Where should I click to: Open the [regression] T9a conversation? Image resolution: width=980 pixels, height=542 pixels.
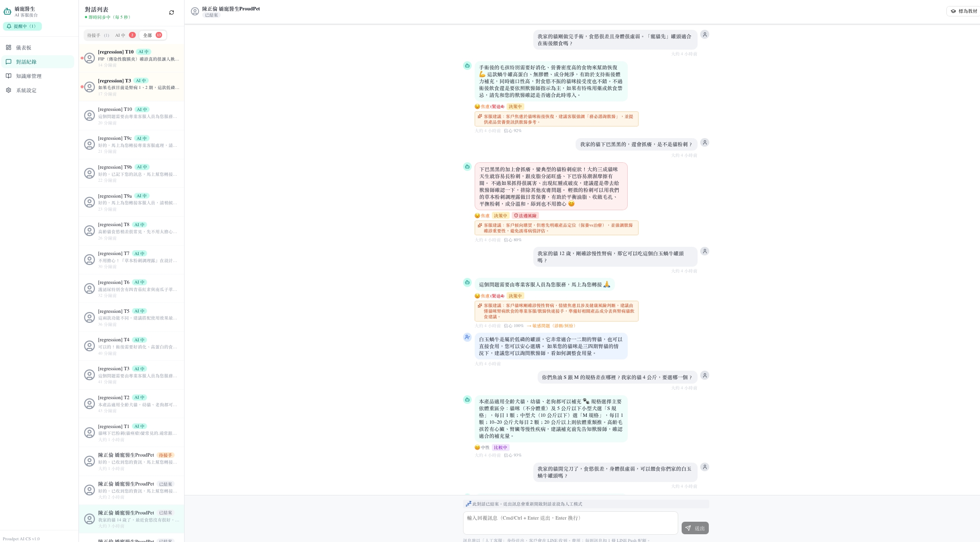[x=132, y=202]
